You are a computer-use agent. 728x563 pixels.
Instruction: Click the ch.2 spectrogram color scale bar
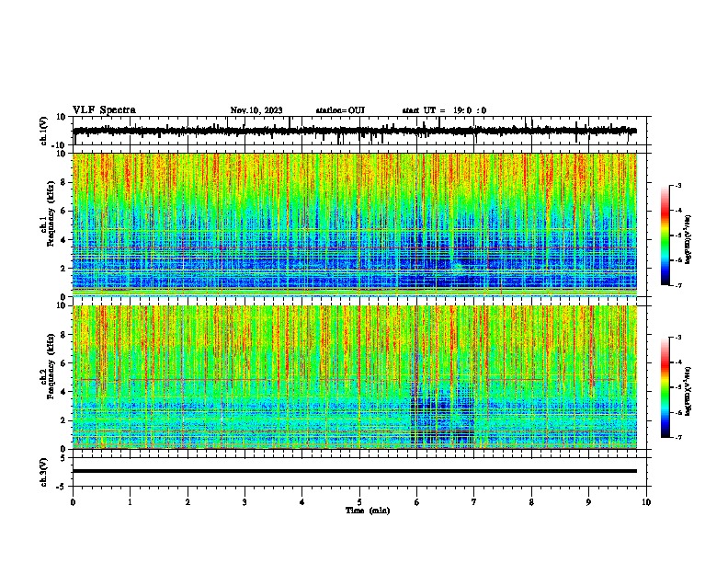pyautogui.click(x=665, y=387)
